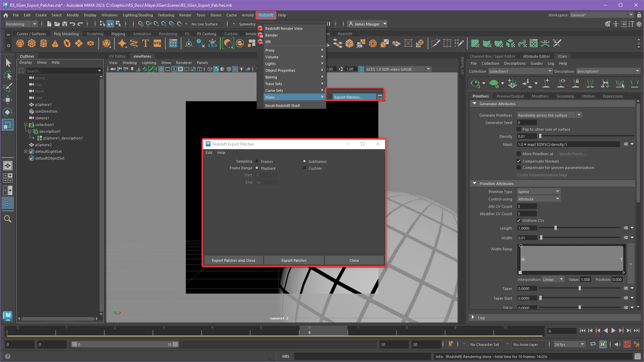Collapse the Primitive Attributes section
Screen dimensions: 644x362
tap(474, 183)
